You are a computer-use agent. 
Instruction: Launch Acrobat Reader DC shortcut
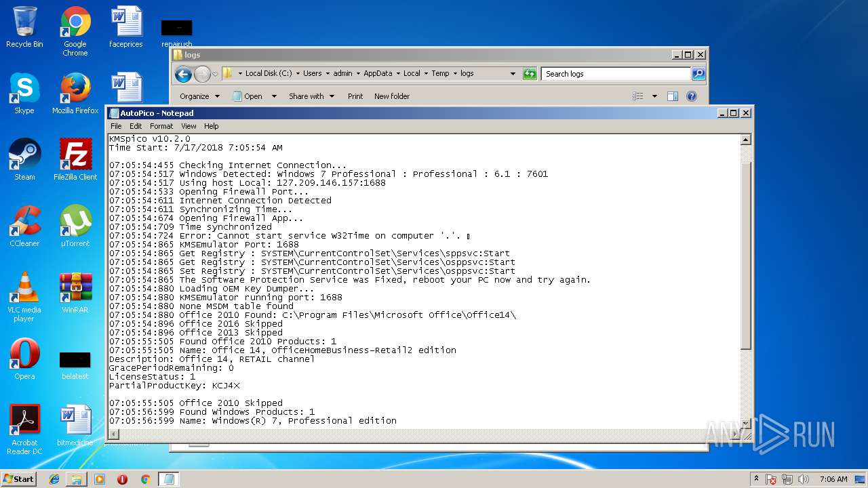tap(24, 430)
